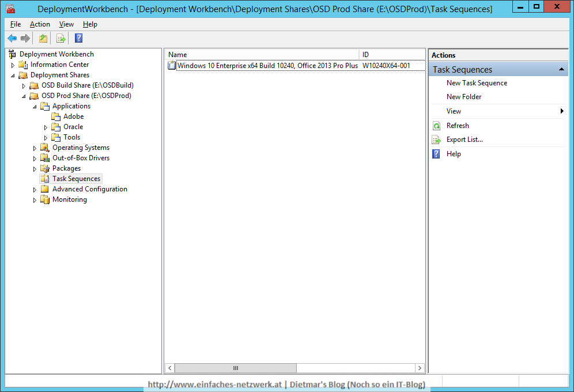Click the DeploymentWorkbench title bar app icon
This screenshot has width=574, height=392.
[10, 9]
